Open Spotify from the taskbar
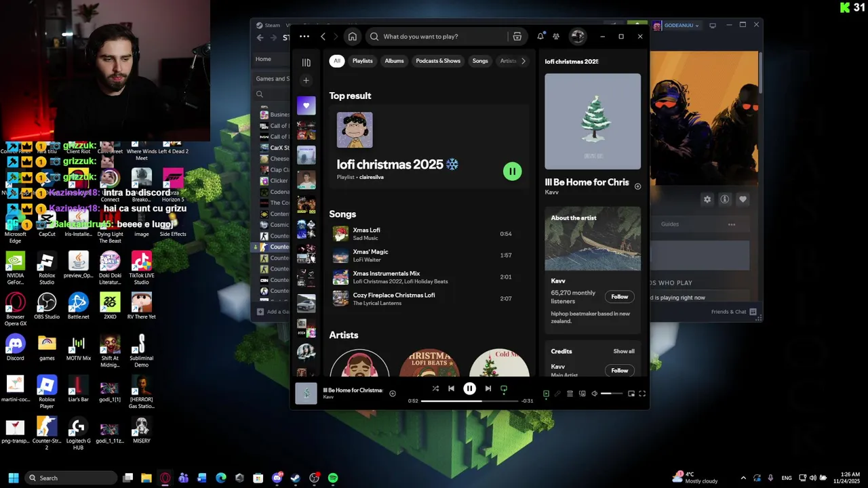Screen dimensions: 868x488 pos(333,478)
